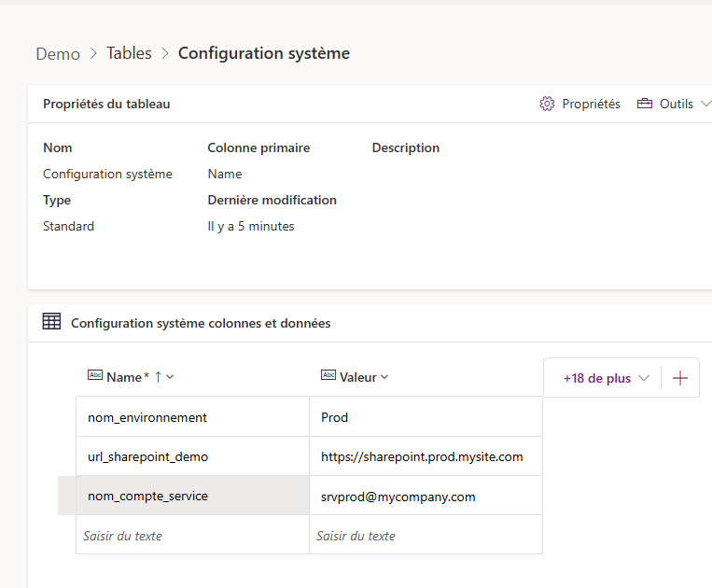This screenshot has width=712, height=588.
Task: Click the Propriétés du tableau heading
Action: pos(106,104)
